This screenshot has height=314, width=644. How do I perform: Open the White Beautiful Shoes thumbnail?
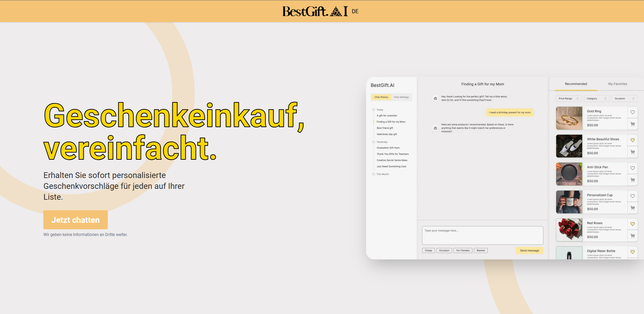coord(569,146)
